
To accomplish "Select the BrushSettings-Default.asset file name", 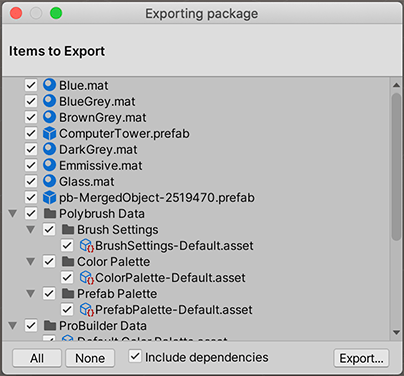I will pyautogui.click(x=174, y=246).
